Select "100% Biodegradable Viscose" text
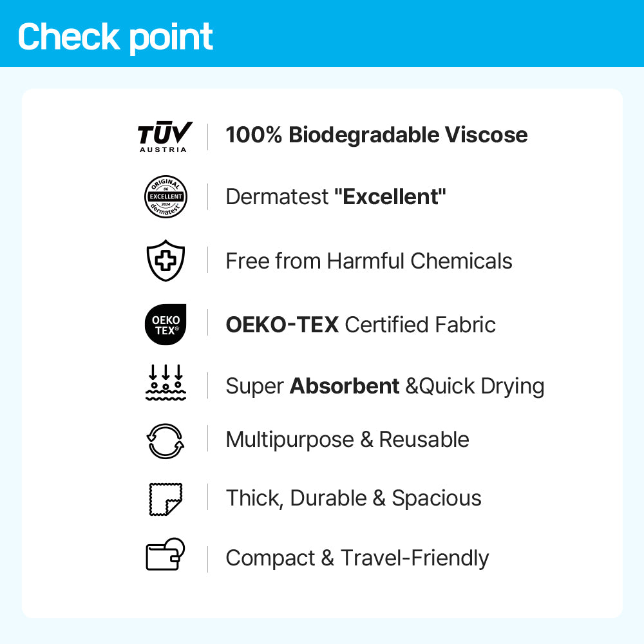 click(x=376, y=135)
